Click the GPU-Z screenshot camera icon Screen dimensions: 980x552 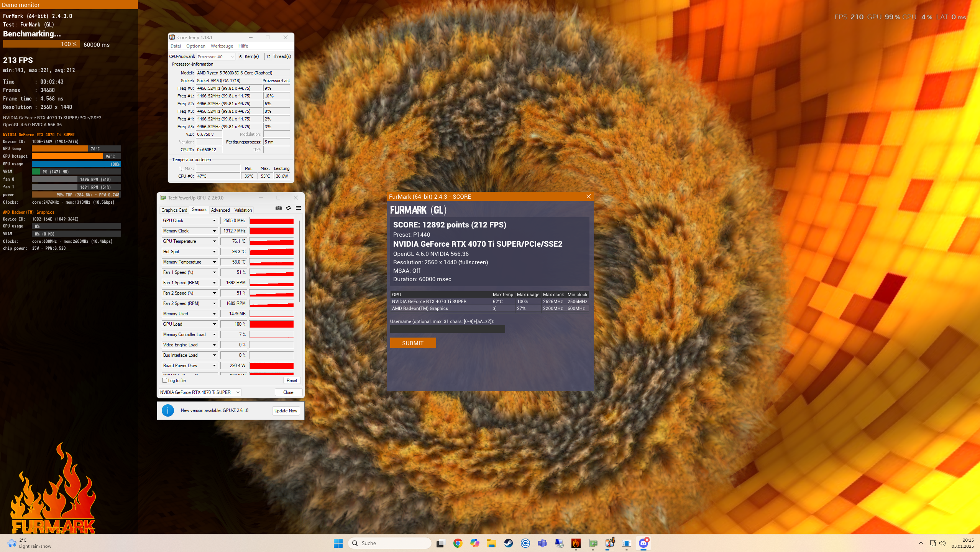coord(279,208)
